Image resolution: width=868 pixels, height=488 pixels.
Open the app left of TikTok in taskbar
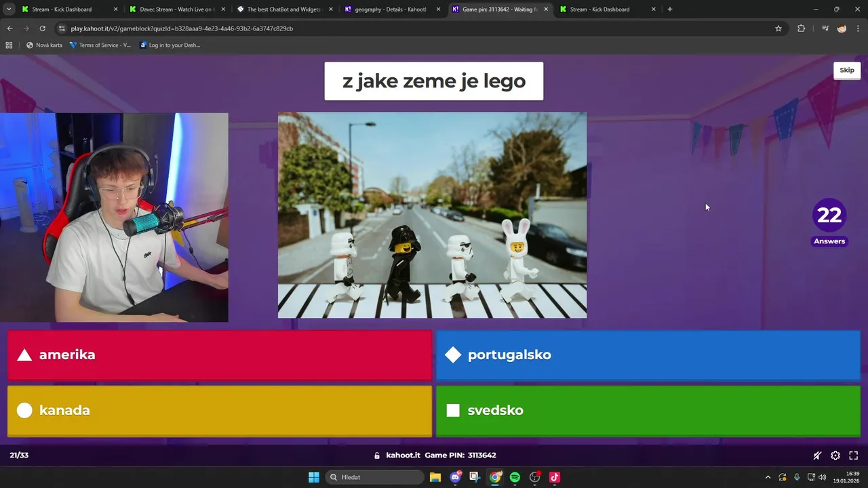tap(534, 477)
